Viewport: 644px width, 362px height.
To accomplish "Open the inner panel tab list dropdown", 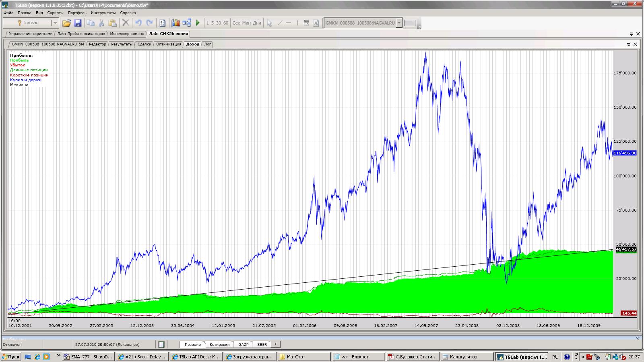I will 629,45.
